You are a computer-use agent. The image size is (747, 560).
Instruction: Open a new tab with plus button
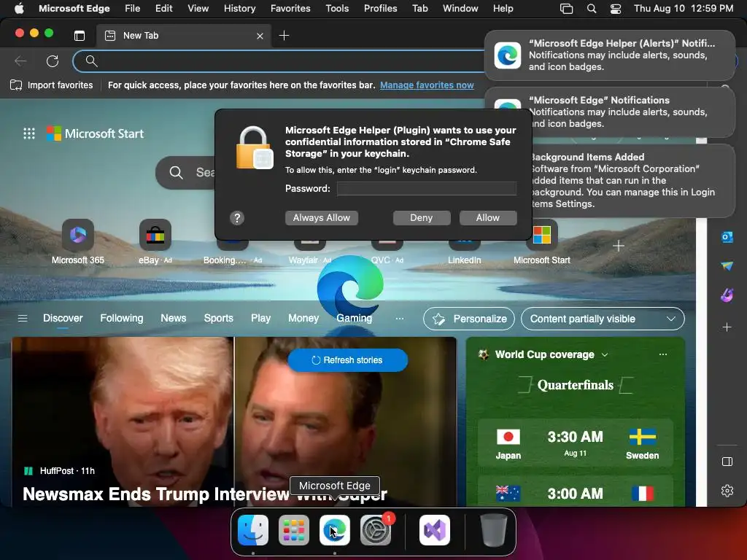pyautogui.click(x=284, y=36)
